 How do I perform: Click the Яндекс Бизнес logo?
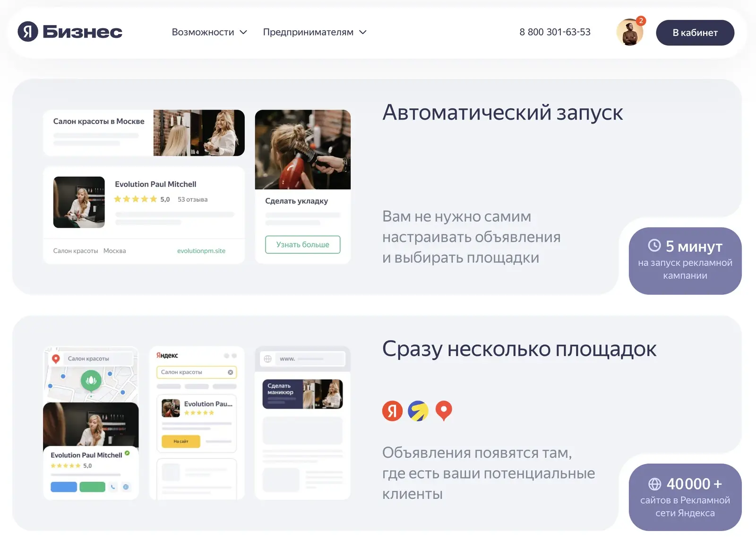click(x=70, y=32)
